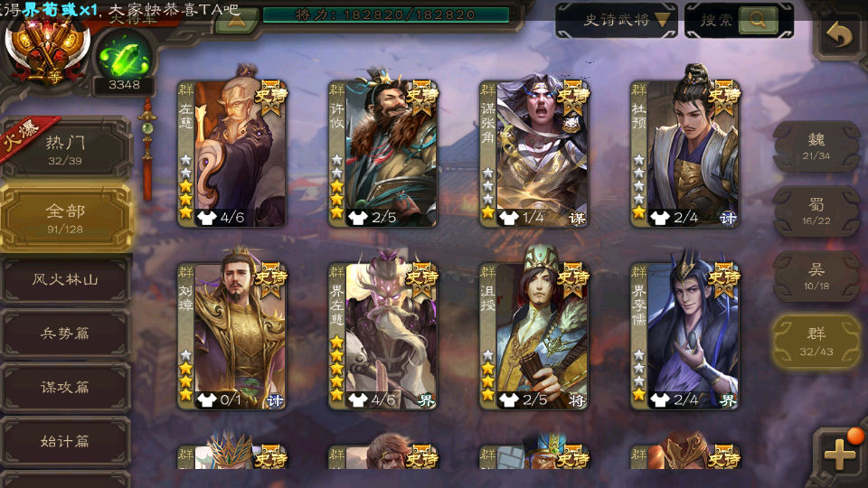Image resolution: width=868 pixels, height=488 pixels.
Task: Open the golden plus icon button
Action: (x=840, y=455)
